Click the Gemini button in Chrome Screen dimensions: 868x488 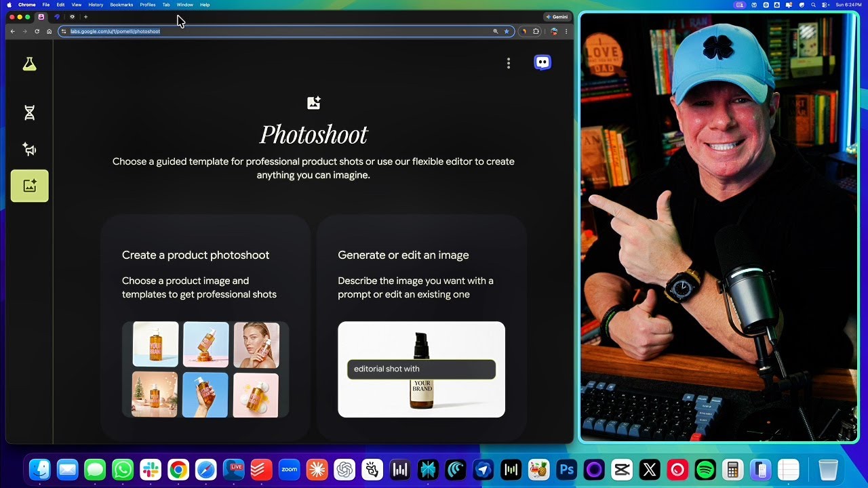coord(557,17)
